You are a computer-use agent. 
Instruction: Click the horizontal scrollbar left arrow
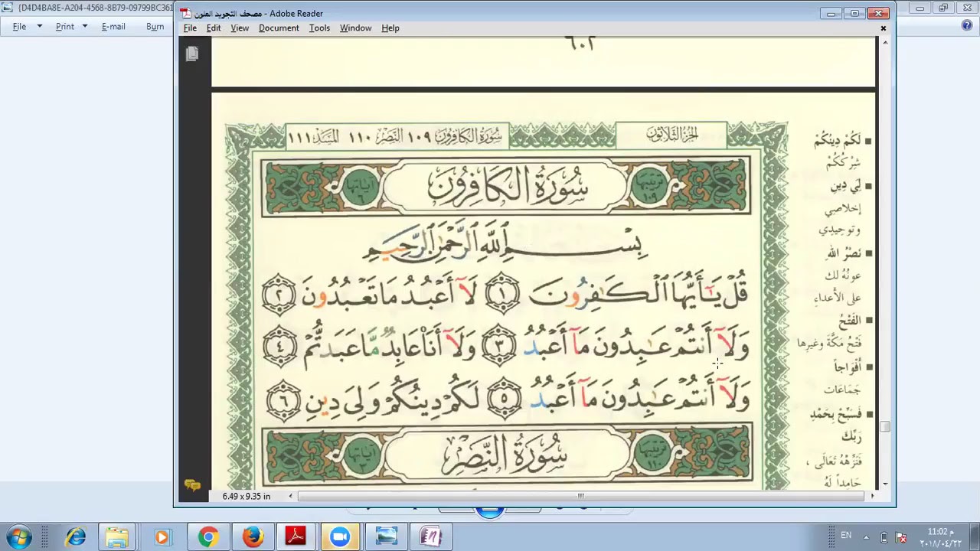pos(290,496)
